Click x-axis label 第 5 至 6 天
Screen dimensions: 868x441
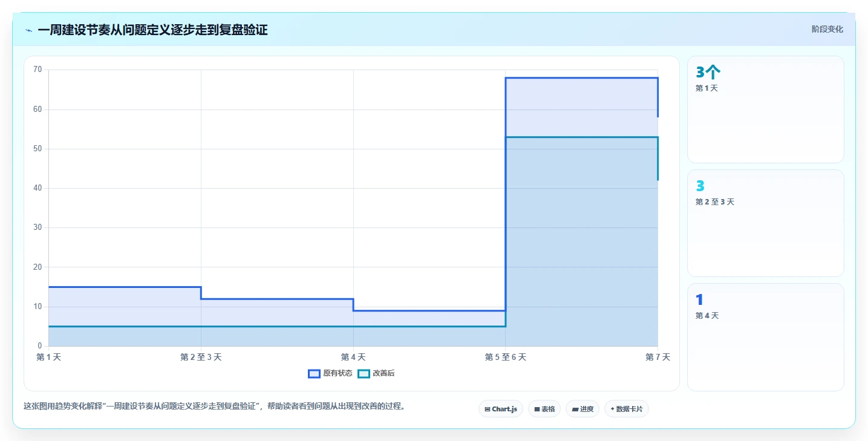(x=506, y=358)
